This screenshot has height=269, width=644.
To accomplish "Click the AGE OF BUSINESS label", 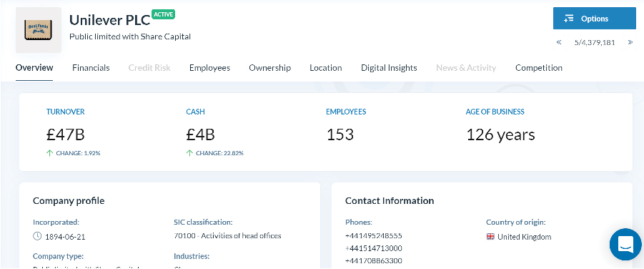I will 495,112.
